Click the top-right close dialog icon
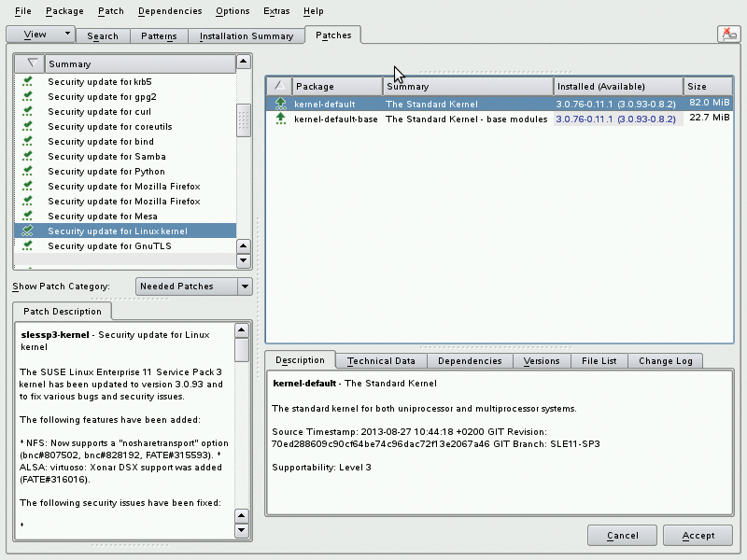 click(727, 35)
